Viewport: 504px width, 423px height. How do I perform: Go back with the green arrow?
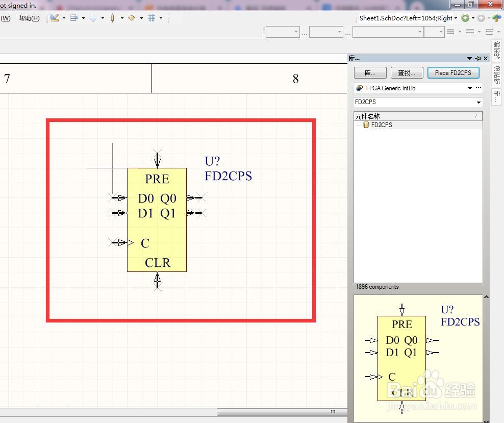465,18
